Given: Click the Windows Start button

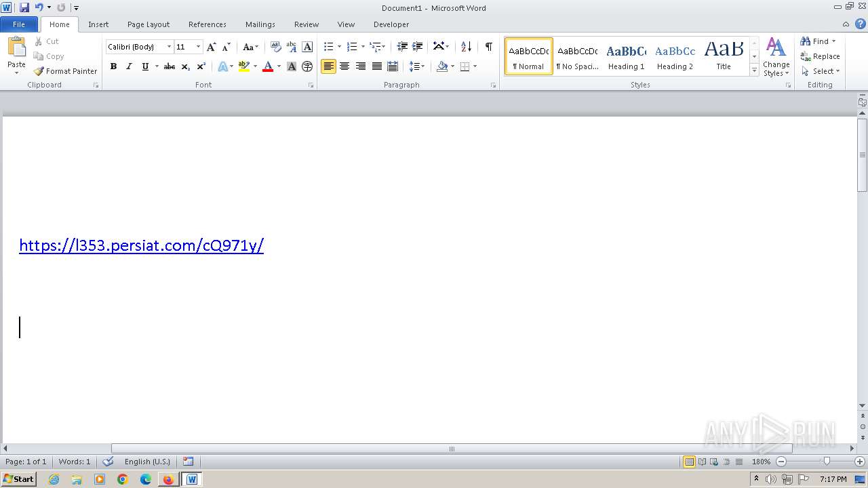Looking at the screenshot, I should (x=18, y=479).
